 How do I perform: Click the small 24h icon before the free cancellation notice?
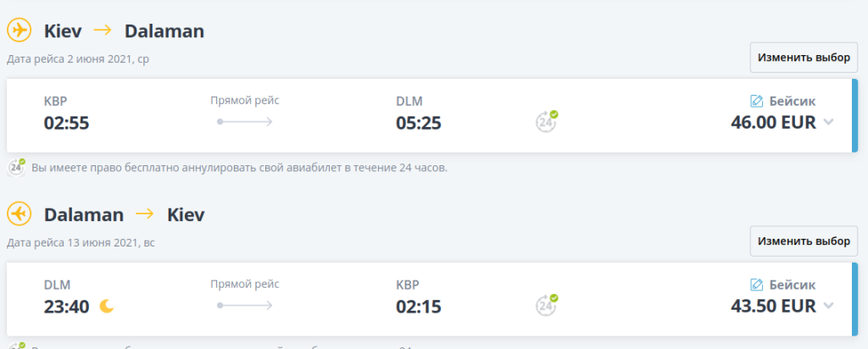pyautogui.click(x=16, y=167)
